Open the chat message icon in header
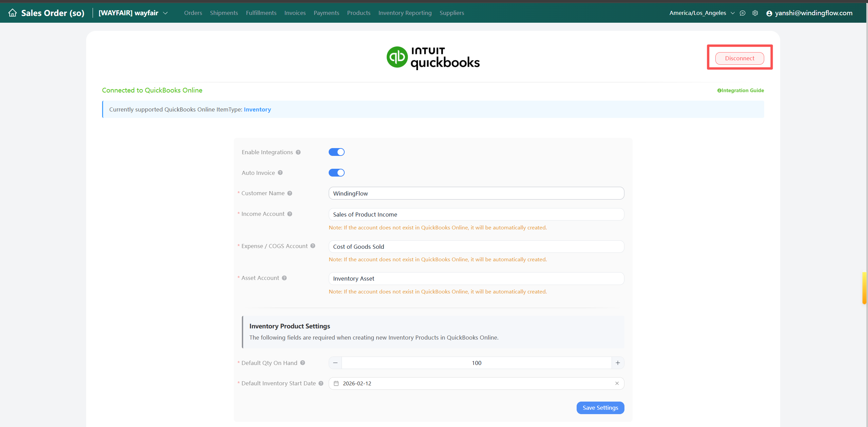Screen dimensions: 868x427 pyautogui.click(x=742, y=13)
